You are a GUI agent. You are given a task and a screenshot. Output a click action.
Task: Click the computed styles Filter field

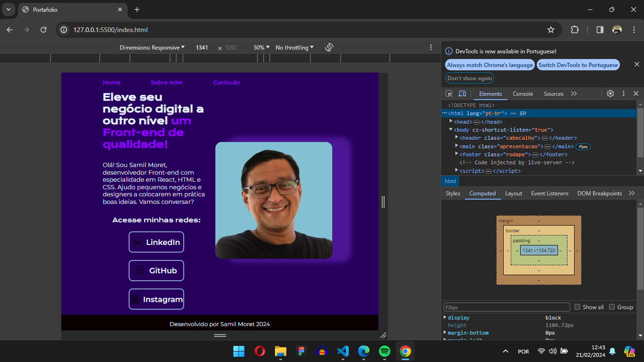tap(507, 307)
